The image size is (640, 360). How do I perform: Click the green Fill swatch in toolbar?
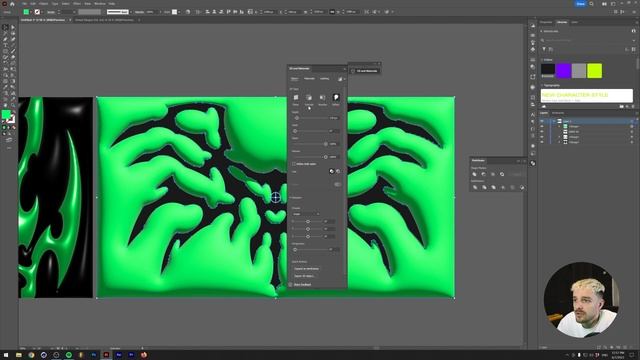pos(6,115)
